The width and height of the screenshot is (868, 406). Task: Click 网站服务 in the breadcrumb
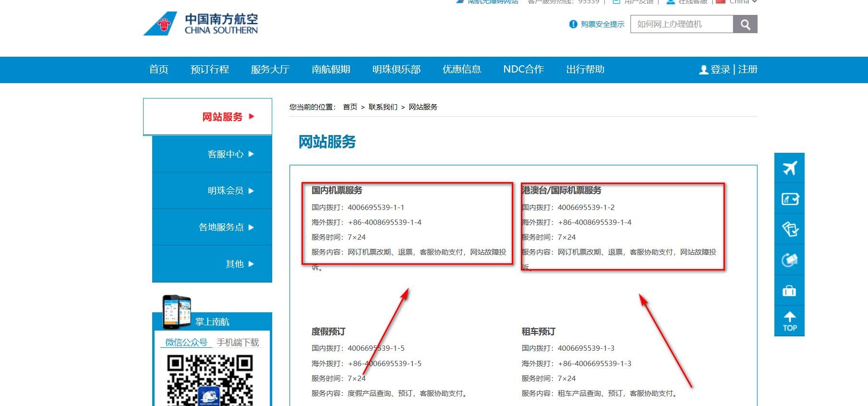coord(423,107)
